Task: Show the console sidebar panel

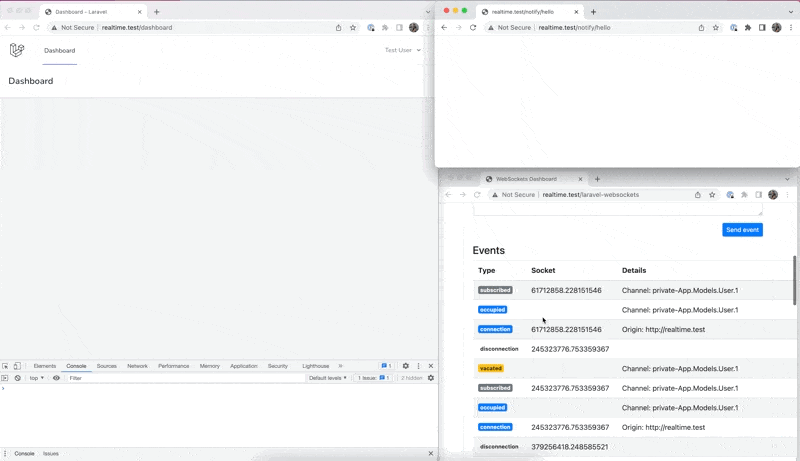Action: click(6, 378)
